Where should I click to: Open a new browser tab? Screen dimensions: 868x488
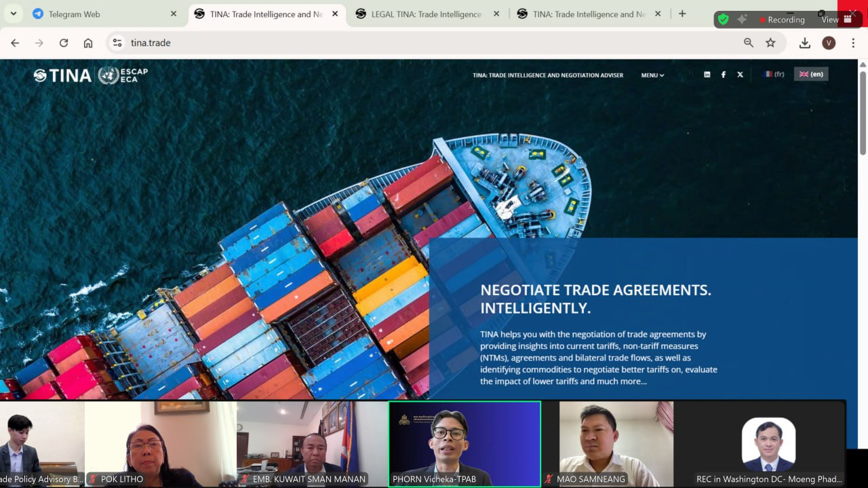(682, 14)
